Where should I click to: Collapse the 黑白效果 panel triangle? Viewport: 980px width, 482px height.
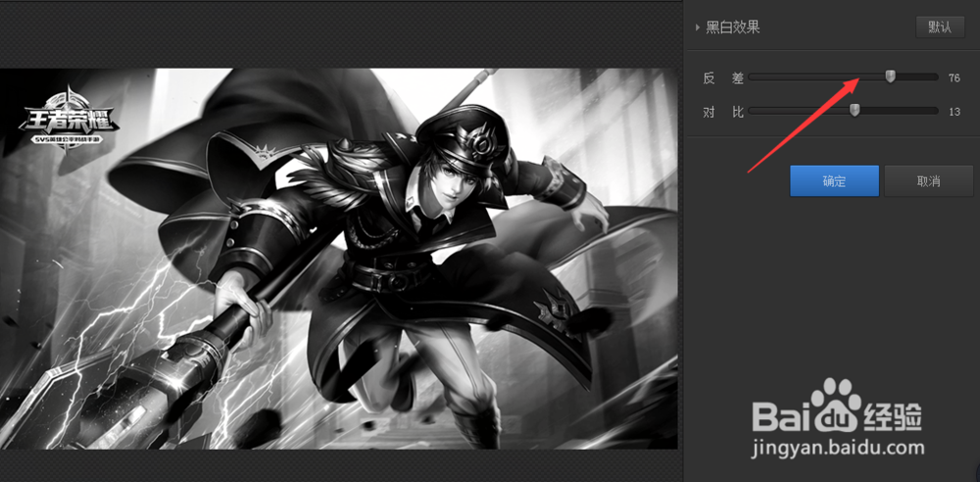(698, 27)
